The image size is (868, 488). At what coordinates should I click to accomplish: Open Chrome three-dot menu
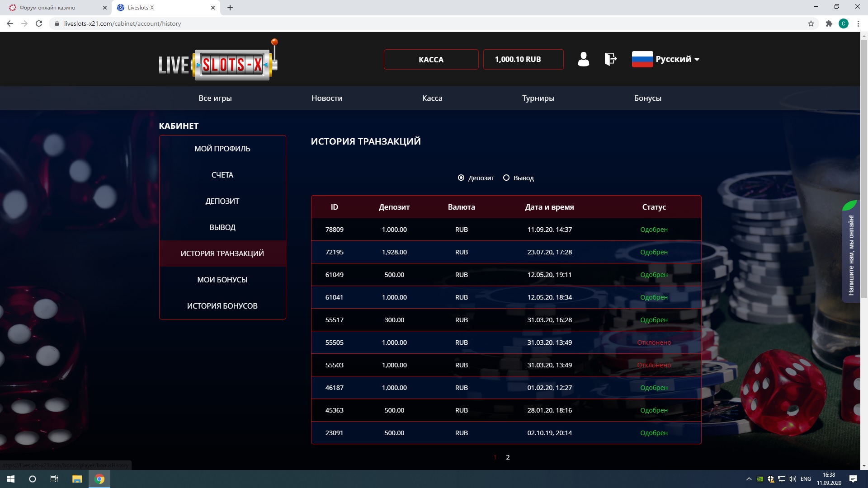858,23
